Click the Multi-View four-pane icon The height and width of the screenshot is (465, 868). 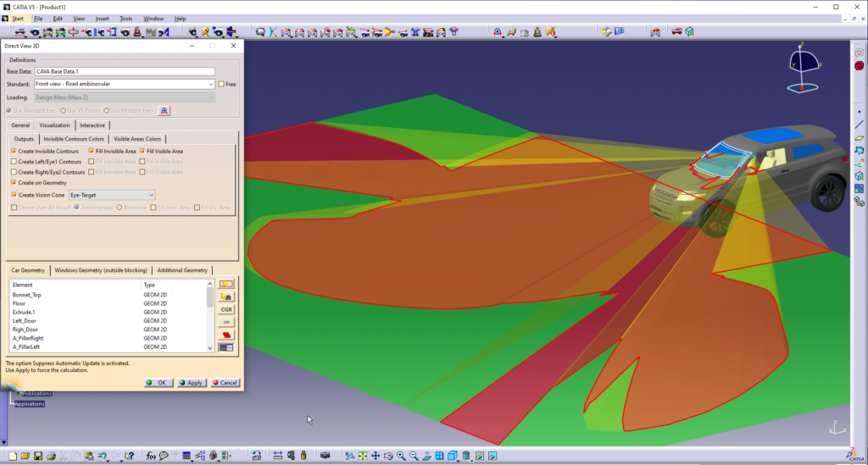(x=440, y=457)
